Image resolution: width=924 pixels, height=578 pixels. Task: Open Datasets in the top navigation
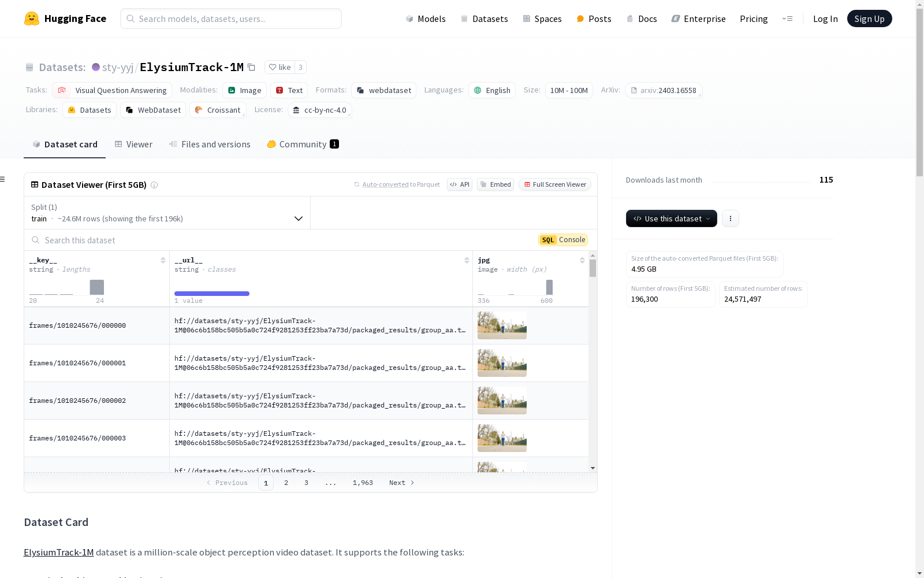(484, 18)
